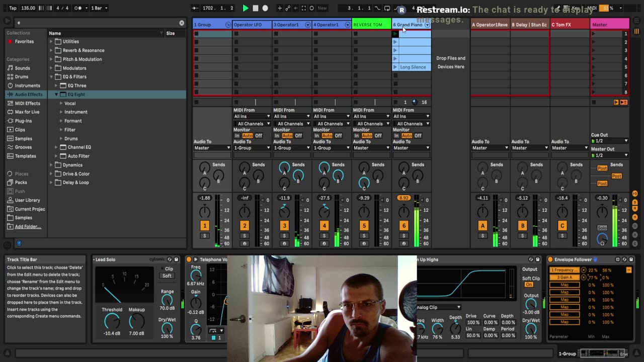Image resolution: width=644 pixels, height=362 pixels.
Task: Open User Library in Places
Action: click(x=27, y=200)
